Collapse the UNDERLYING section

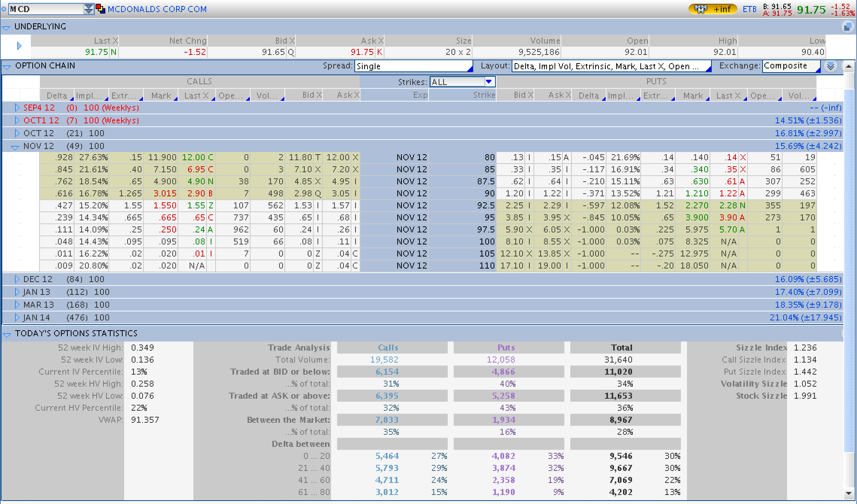[x=6, y=27]
